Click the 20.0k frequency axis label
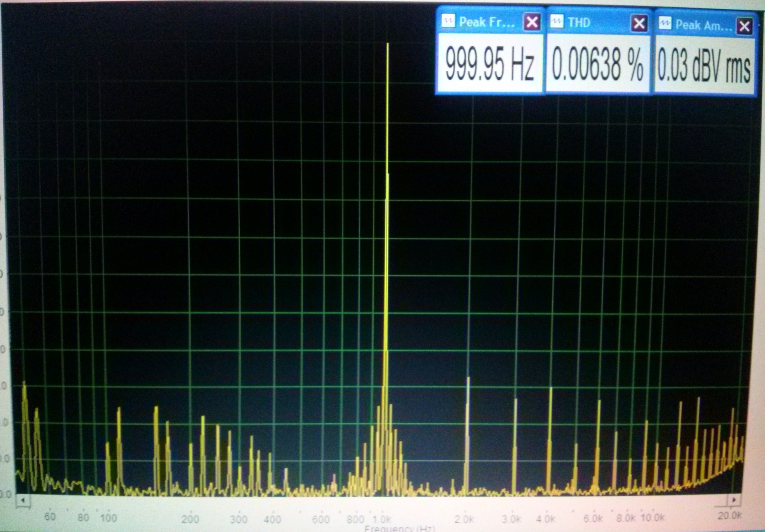The height and width of the screenshot is (532, 765). [x=730, y=516]
